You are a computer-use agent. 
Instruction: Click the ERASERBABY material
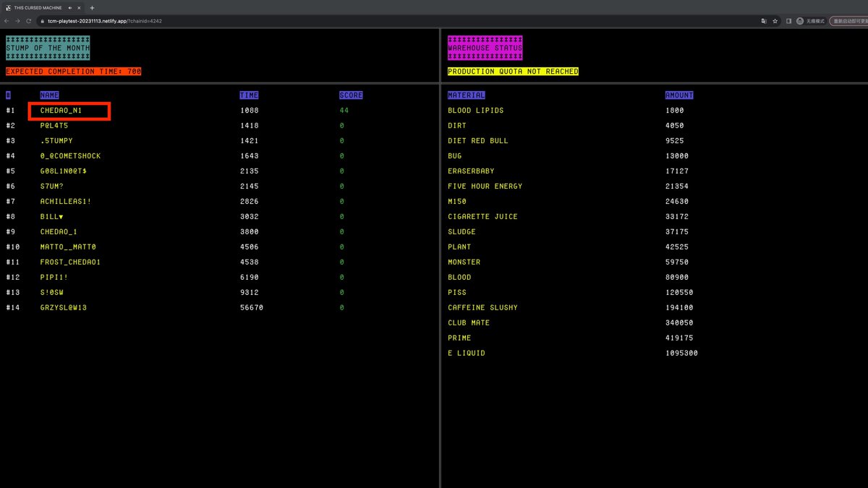471,171
